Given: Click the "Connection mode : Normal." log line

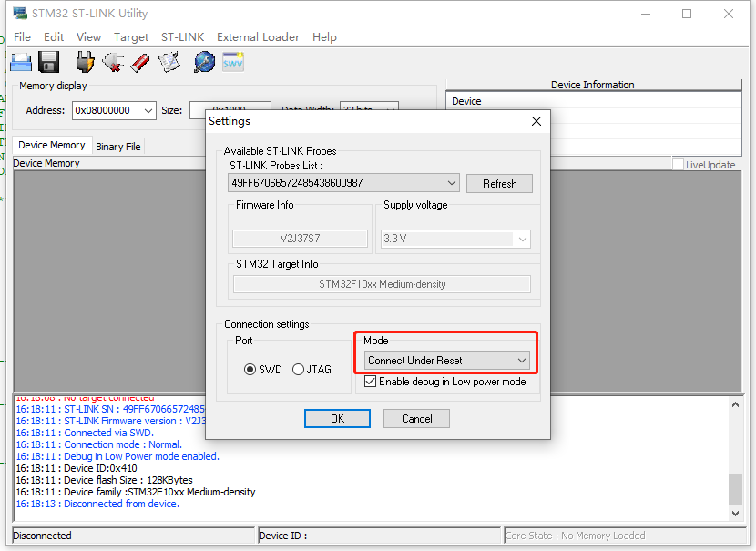Looking at the screenshot, I should 99,444.
